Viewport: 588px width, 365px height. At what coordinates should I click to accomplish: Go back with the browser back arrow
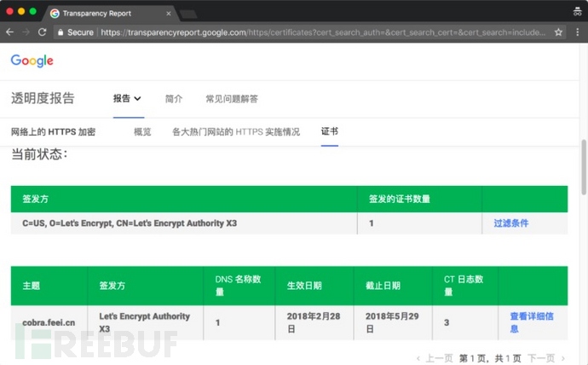(x=9, y=32)
